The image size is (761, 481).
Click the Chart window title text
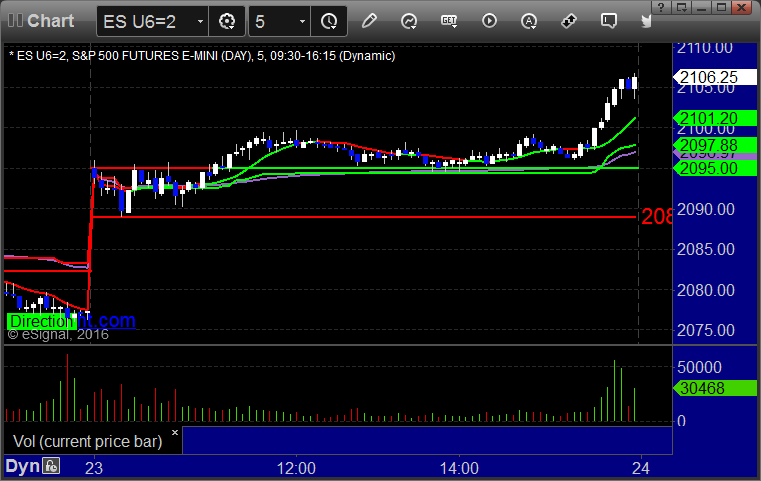coord(50,21)
